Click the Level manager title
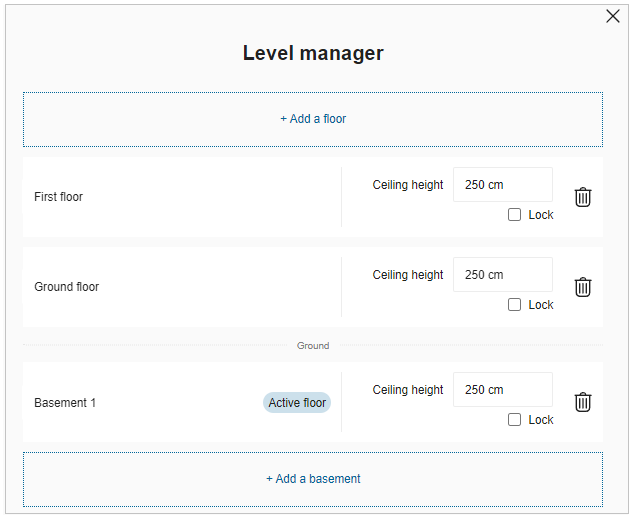Image resolution: width=634 pixels, height=516 pixels. [313, 53]
